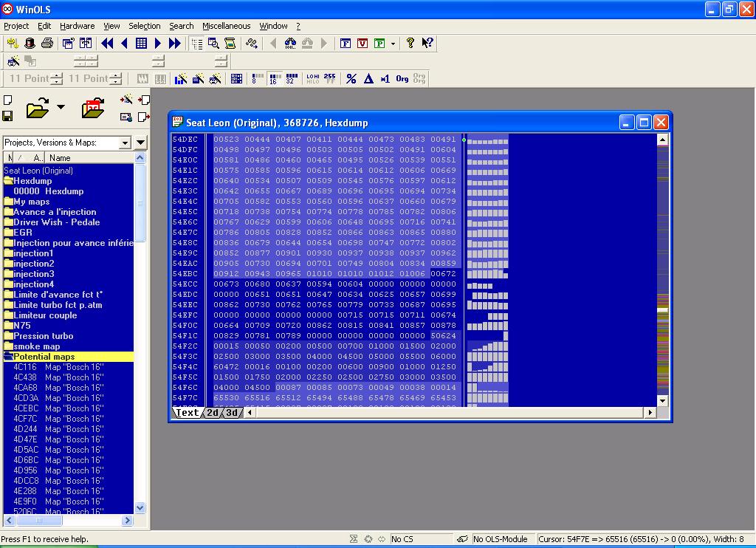Click the percent display icon

tap(351, 78)
